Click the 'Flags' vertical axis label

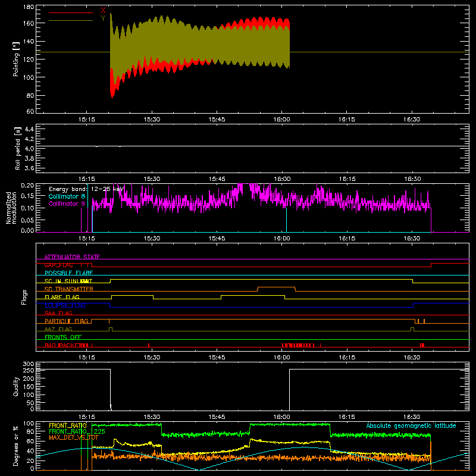[x=24, y=297]
